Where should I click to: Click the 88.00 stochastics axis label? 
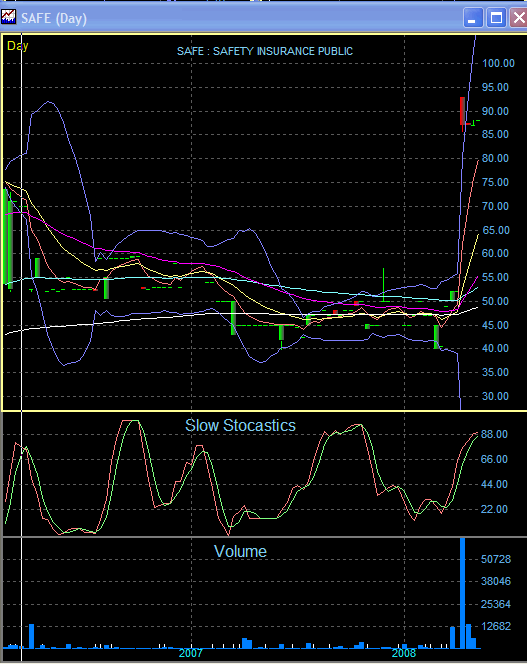tap(494, 434)
